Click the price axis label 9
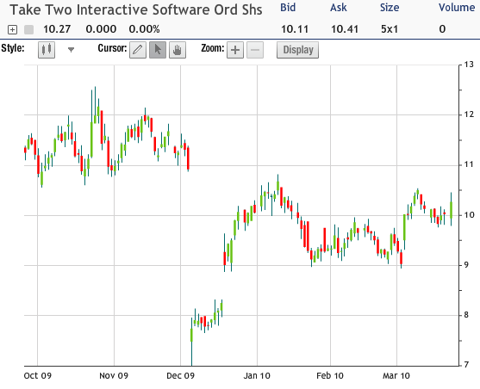This screenshot has width=480, height=389. [x=466, y=265]
